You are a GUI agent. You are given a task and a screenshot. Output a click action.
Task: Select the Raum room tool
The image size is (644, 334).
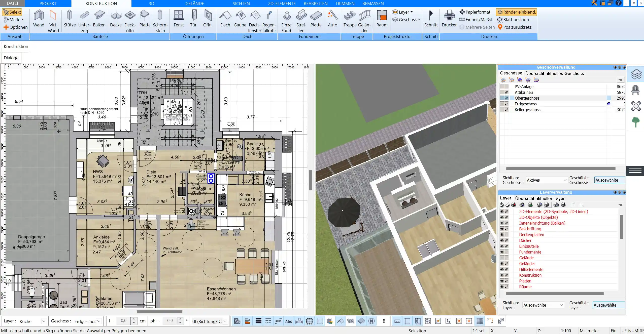tap(382, 19)
